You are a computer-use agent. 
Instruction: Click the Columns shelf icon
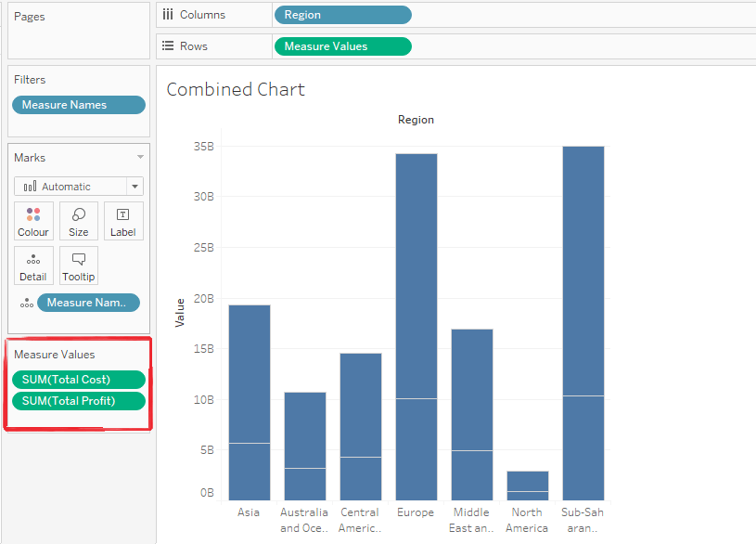168,15
